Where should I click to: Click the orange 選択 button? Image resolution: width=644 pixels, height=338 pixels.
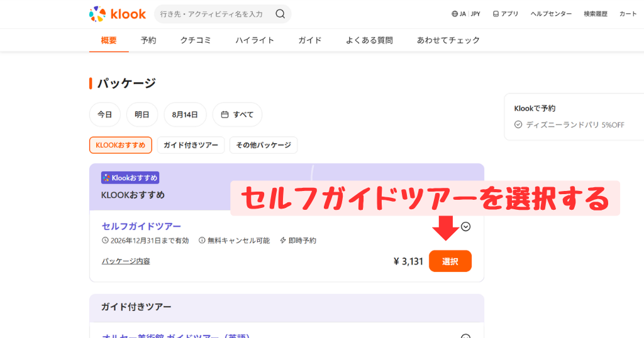coord(450,261)
